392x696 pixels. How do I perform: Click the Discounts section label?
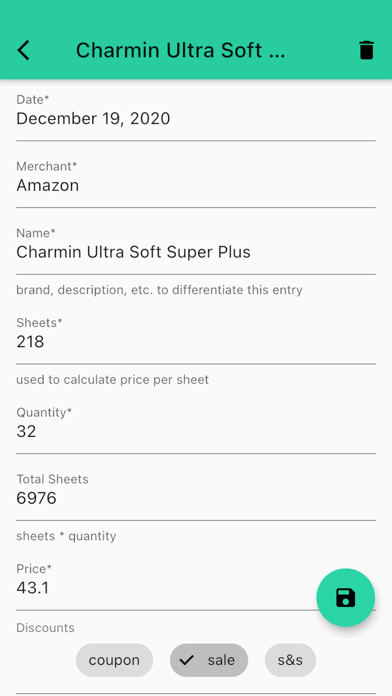point(45,628)
